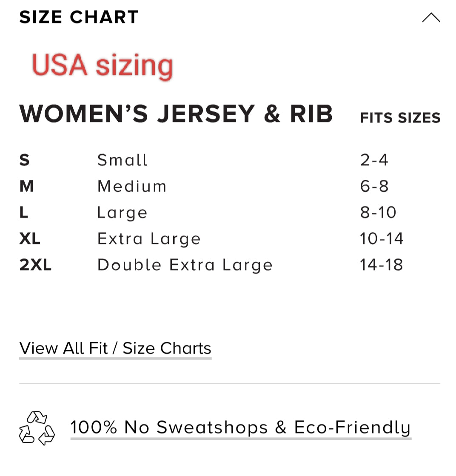This screenshot has width=456, height=476.
Task: Select the 2XL size abbreviation
Action: click(35, 265)
